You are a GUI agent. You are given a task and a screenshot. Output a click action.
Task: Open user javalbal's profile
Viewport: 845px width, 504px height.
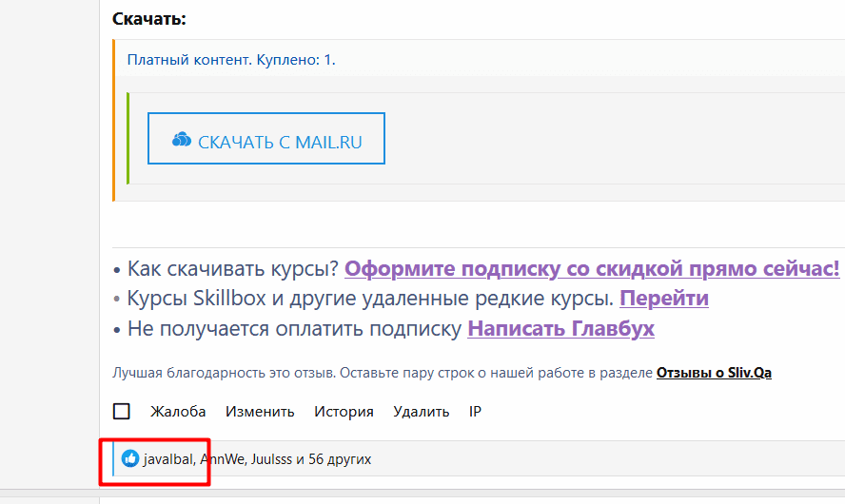click(168, 459)
